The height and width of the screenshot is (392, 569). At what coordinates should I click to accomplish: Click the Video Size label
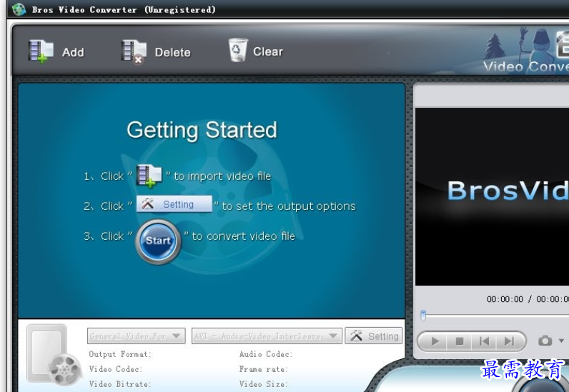[x=264, y=384]
